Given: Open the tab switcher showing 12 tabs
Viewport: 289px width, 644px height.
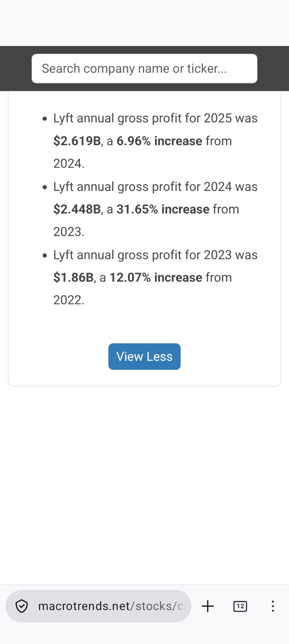Looking at the screenshot, I should [240, 606].
